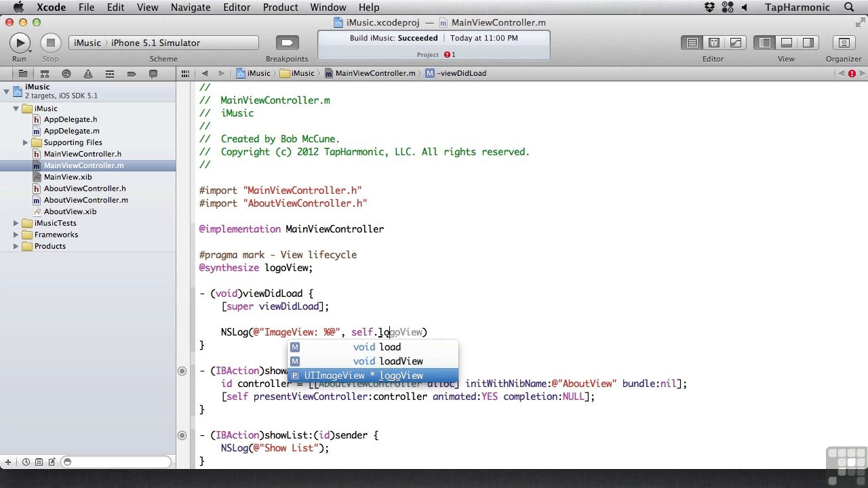868x488 pixels.
Task: Show the Debug area
Action: pyautogui.click(x=787, y=43)
